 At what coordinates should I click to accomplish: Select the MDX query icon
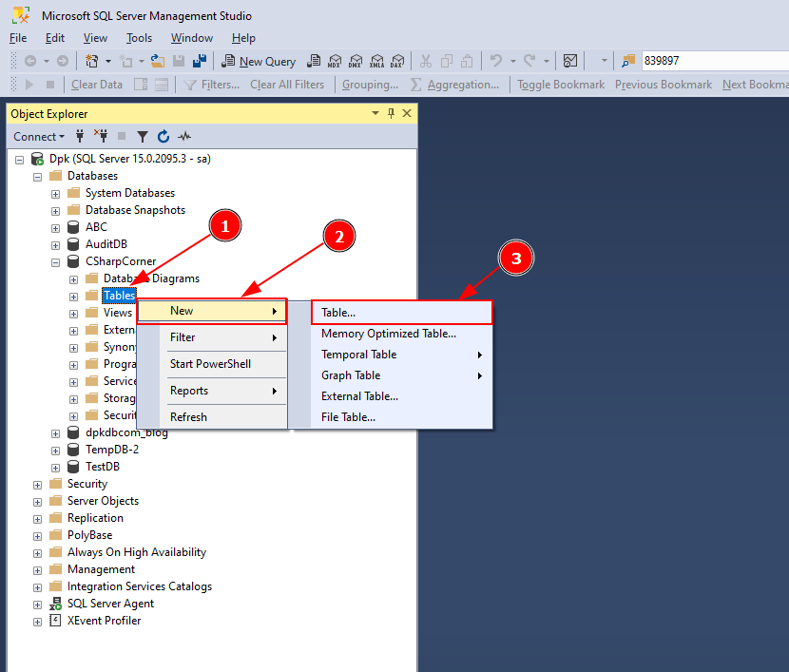[x=335, y=61]
